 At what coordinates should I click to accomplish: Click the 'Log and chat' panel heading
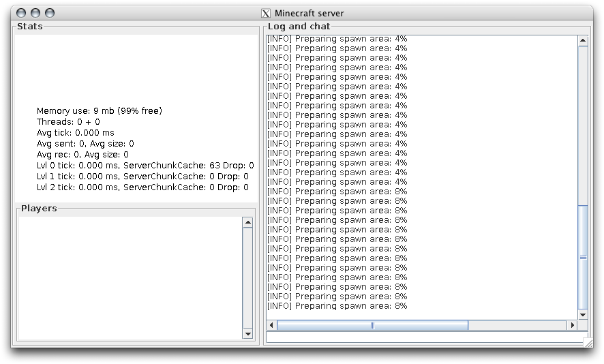point(299,26)
